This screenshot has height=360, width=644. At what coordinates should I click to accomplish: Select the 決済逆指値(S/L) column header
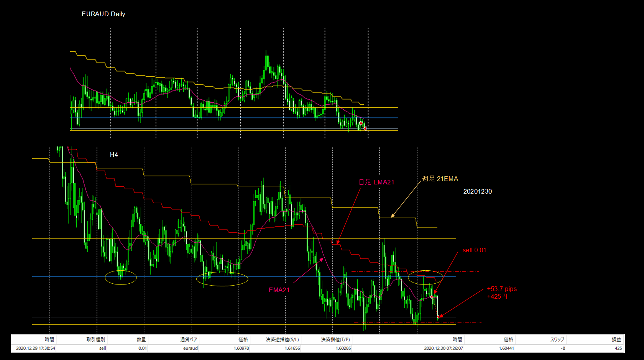282,339
